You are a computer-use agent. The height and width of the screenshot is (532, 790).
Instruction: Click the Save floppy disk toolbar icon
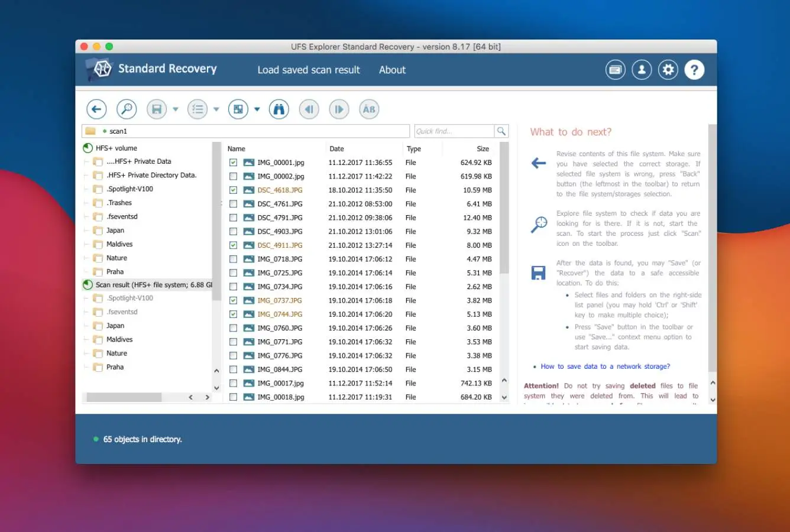point(157,109)
